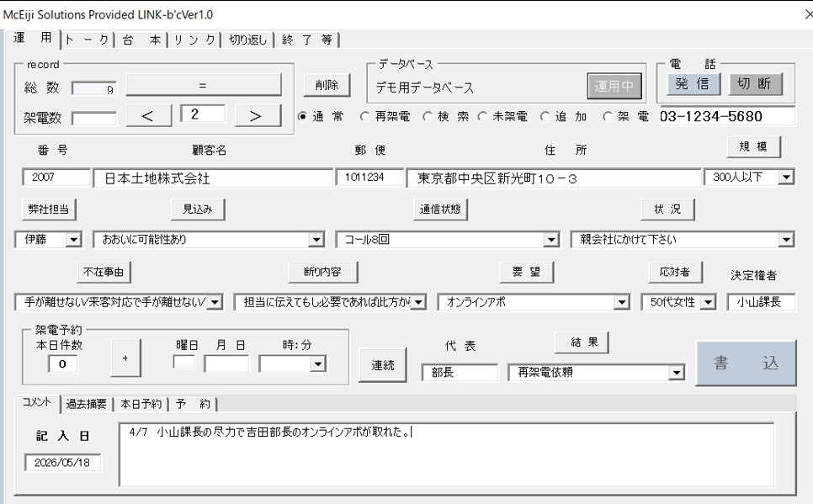Click the 代表 field showing 部長
This screenshot has width=813, height=504.
pyautogui.click(x=460, y=372)
